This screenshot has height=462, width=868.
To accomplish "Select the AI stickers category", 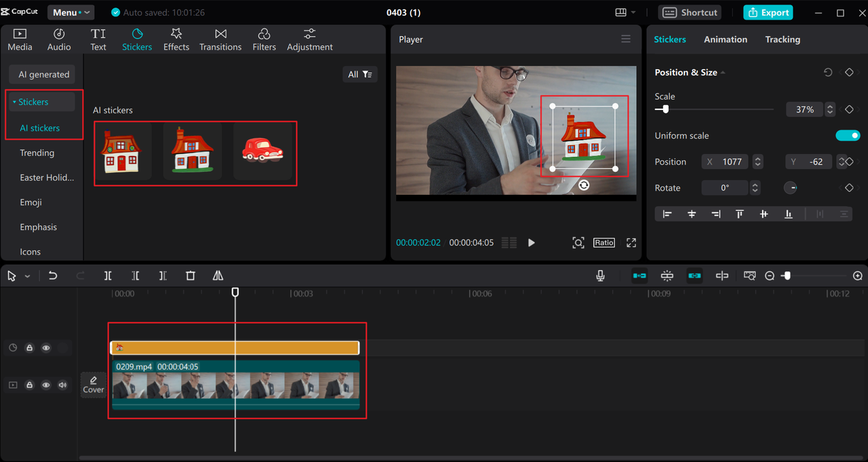I will tap(39, 128).
